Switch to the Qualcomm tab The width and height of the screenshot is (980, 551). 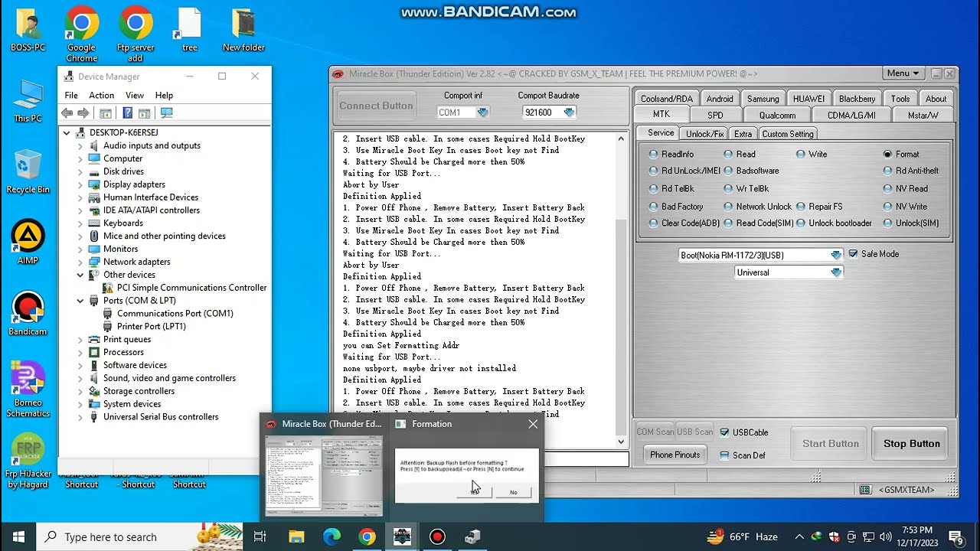pyautogui.click(x=777, y=115)
